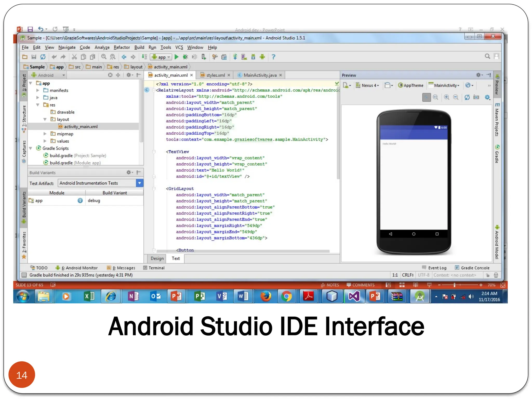Click the Copy icon in toolbar
The height and width of the screenshot is (399, 532).
tap(83, 57)
